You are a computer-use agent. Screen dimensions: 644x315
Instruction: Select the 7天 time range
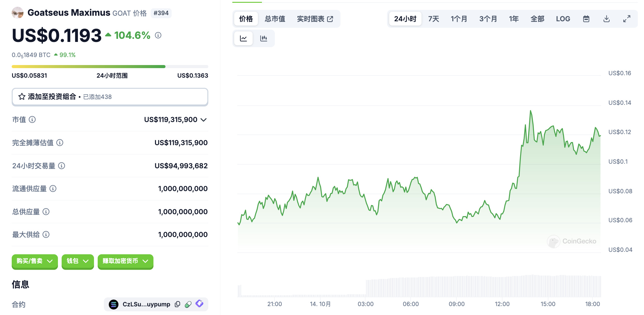coord(433,19)
